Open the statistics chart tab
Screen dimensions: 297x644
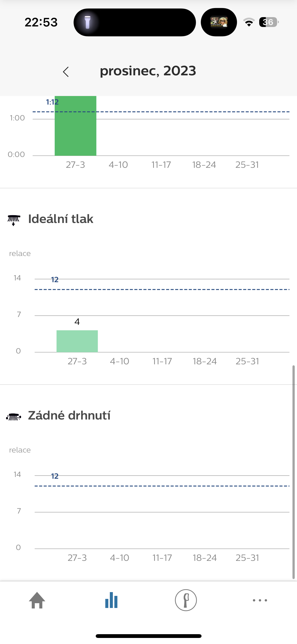111,600
